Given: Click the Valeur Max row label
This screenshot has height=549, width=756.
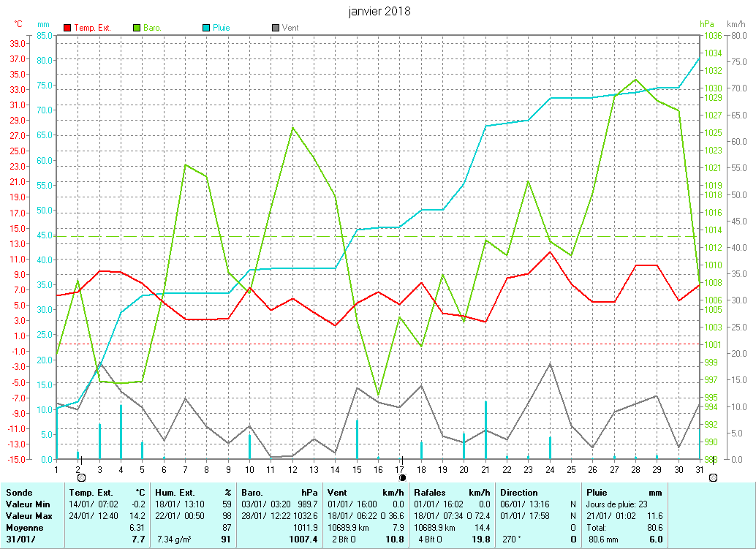Looking at the screenshot, I should tap(27, 516).
